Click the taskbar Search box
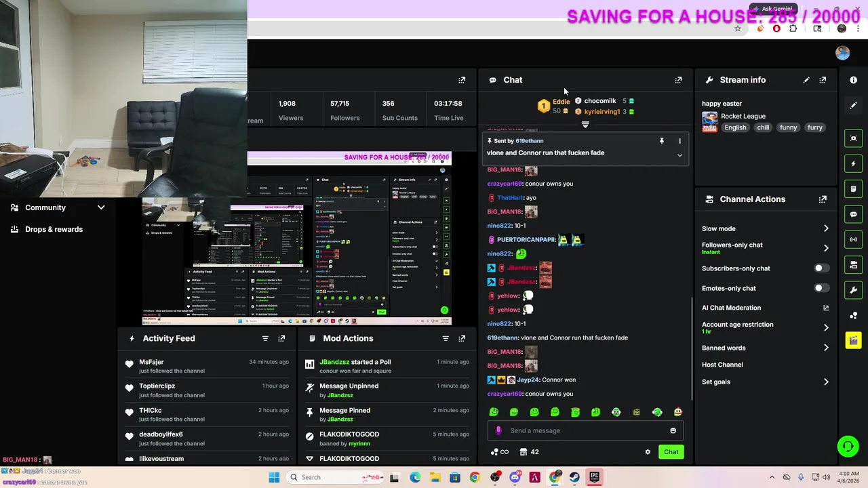868x488 pixels. tap(334, 477)
